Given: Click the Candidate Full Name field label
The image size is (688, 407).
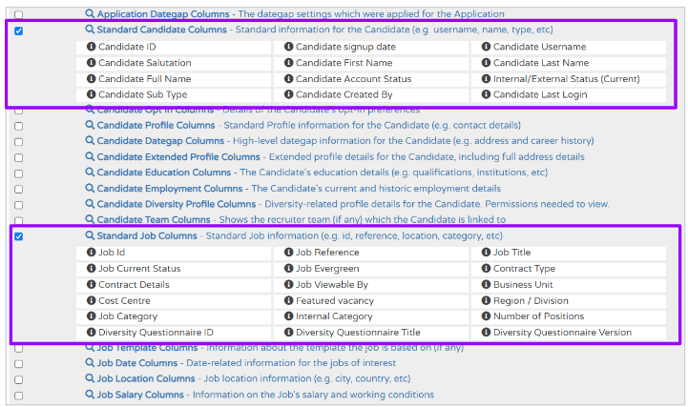Looking at the screenshot, I should [145, 79].
